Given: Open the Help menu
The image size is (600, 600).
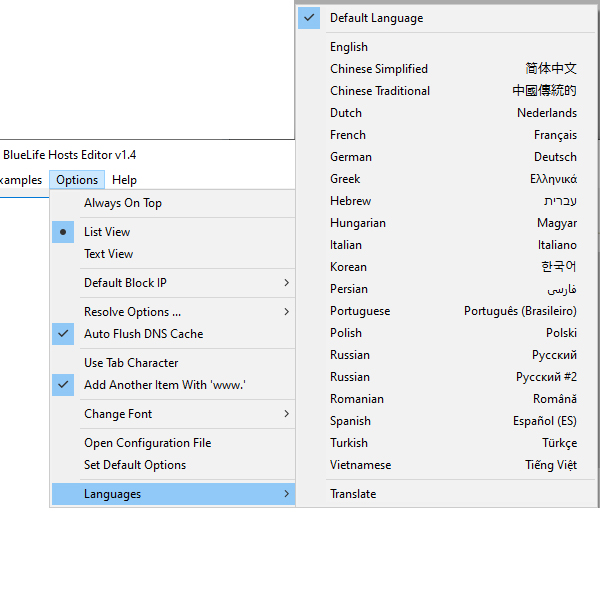Looking at the screenshot, I should coord(124,179).
